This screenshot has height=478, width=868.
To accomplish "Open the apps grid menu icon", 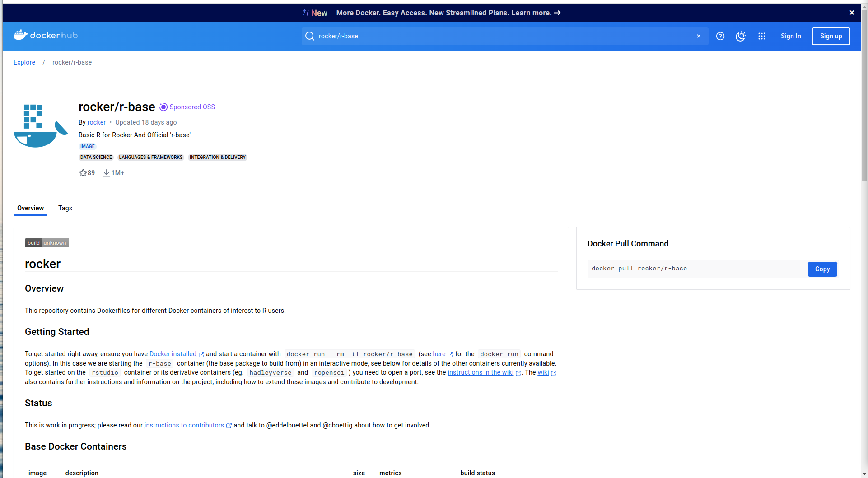I will click(762, 36).
